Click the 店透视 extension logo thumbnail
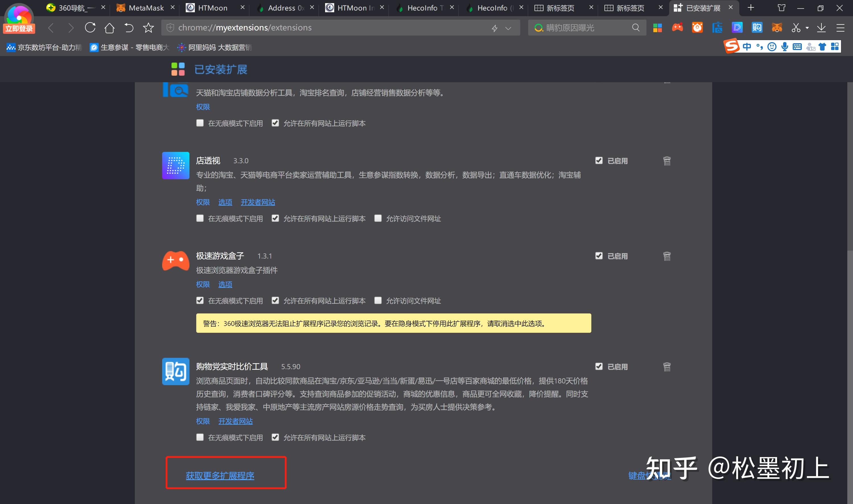This screenshot has height=504, width=853. tap(175, 166)
